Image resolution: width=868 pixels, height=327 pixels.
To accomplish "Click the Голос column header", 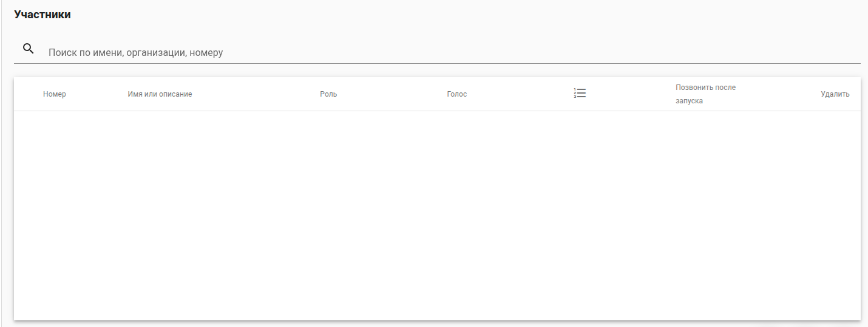I will coord(457,94).
